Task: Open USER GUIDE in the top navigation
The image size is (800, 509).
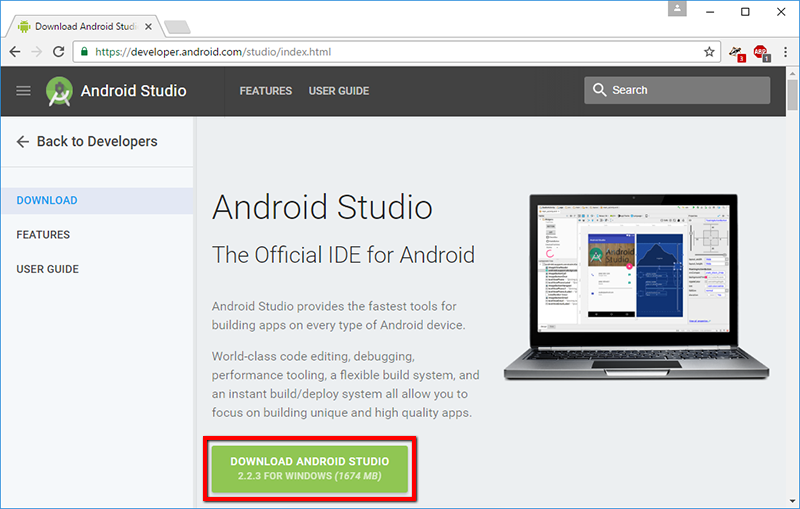Action: point(339,91)
